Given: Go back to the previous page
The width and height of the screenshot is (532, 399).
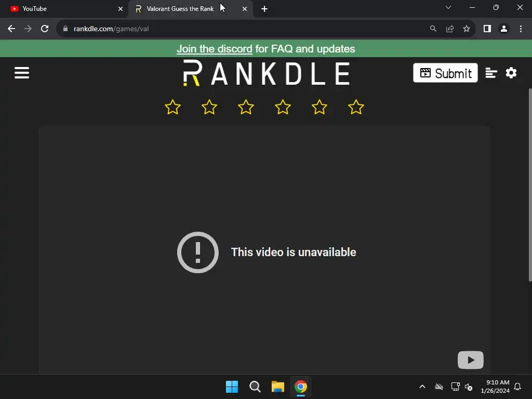Looking at the screenshot, I should point(11,29).
